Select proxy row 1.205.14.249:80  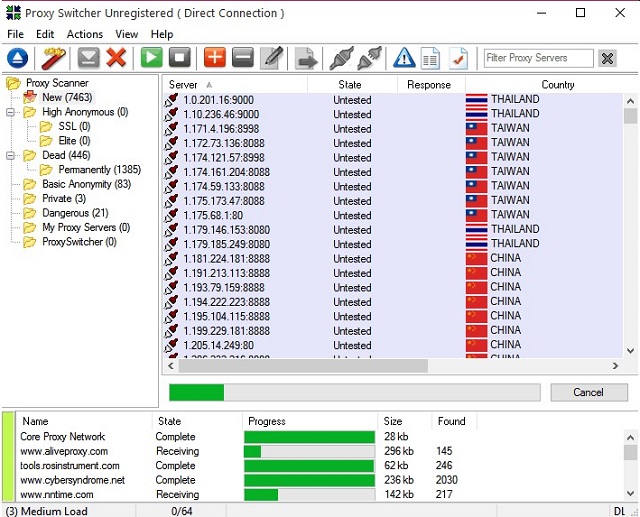point(393,345)
